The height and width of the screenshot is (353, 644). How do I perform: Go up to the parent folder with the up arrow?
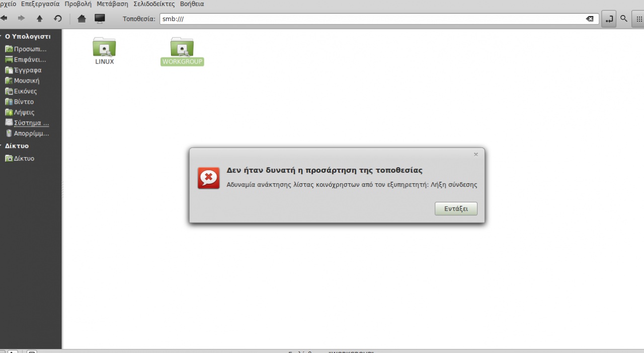tap(40, 19)
